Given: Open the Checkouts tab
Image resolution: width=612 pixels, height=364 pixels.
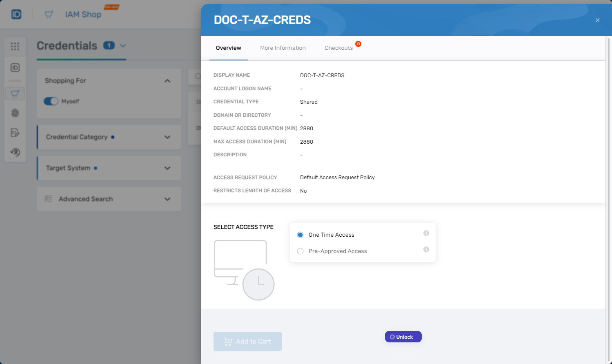Looking at the screenshot, I should click(339, 48).
